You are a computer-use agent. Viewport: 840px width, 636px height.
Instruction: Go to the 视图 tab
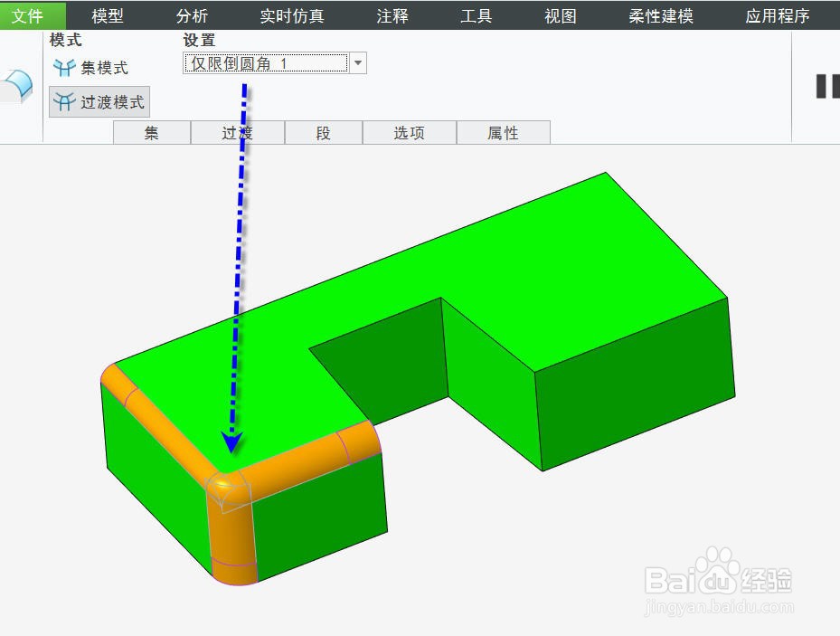click(x=561, y=15)
